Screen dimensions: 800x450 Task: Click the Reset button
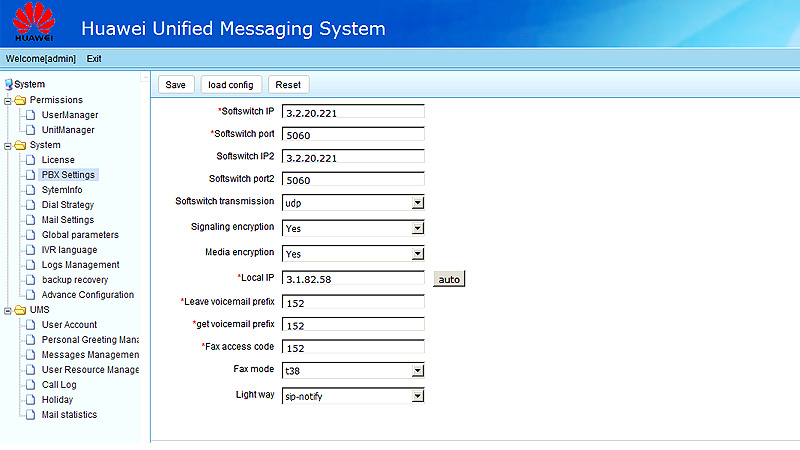click(289, 85)
